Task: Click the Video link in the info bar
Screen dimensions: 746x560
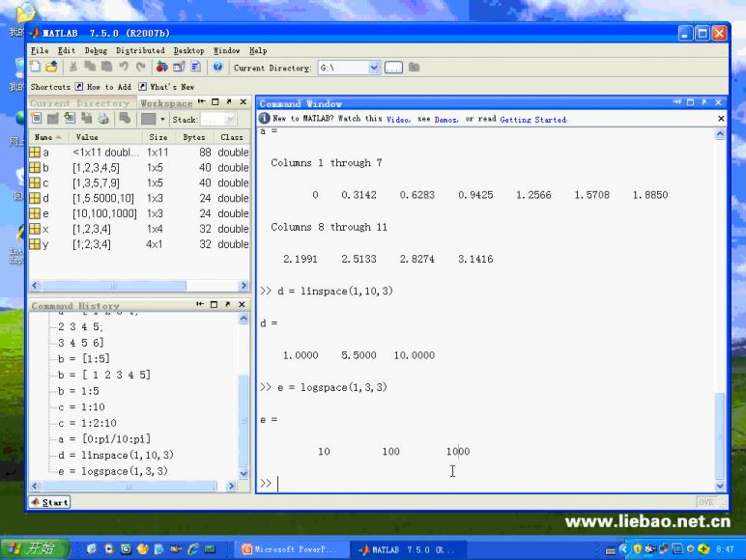Action: click(398, 120)
